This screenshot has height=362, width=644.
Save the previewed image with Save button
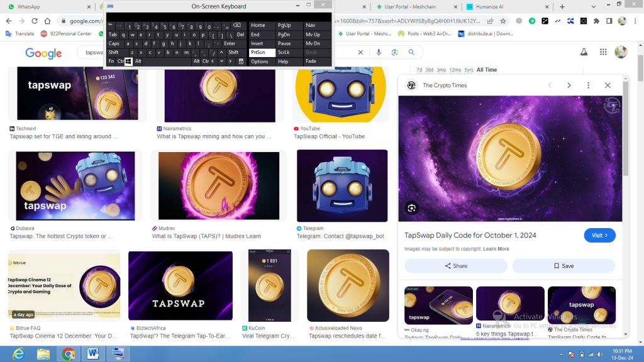point(563,266)
